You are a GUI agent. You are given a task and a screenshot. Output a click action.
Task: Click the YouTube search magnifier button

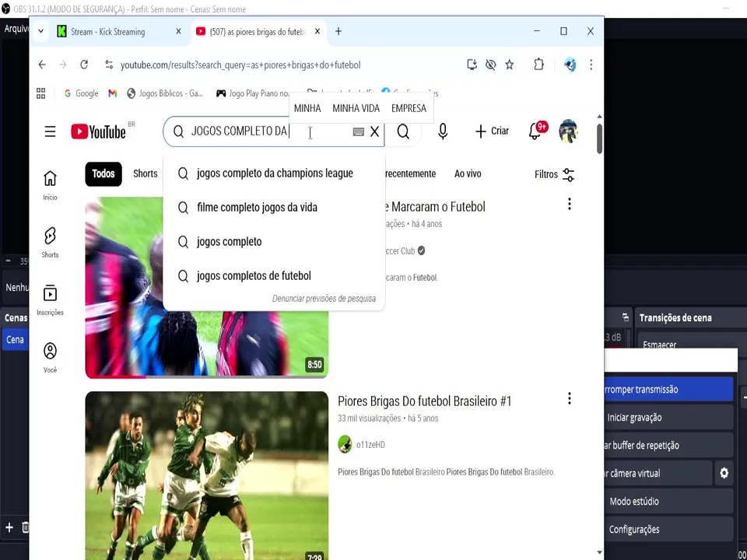point(403,131)
